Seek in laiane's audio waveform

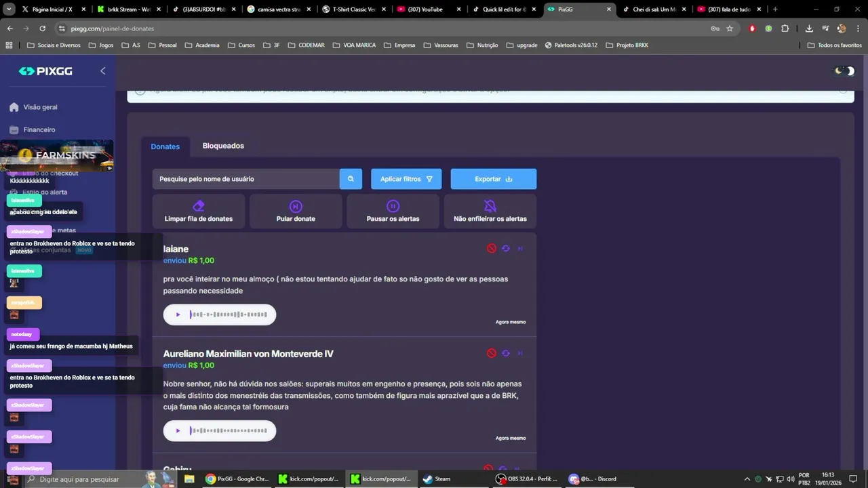229,314
